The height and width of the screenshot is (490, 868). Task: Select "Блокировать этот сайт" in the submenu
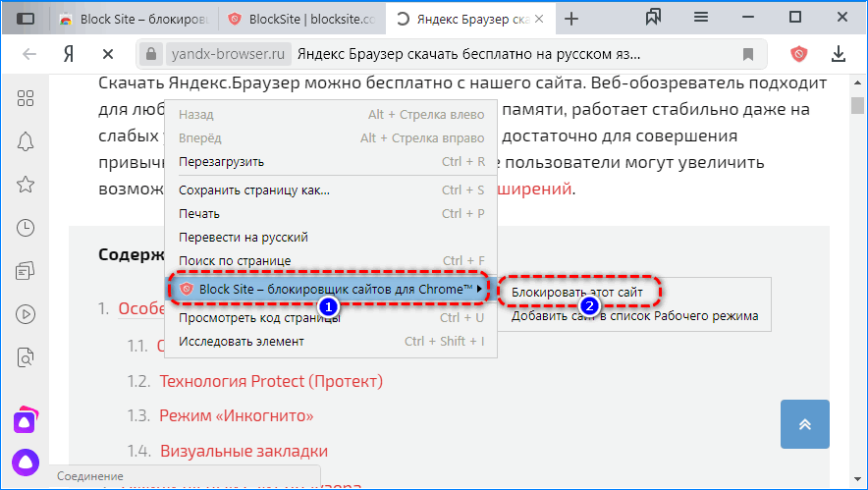pos(577,292)
